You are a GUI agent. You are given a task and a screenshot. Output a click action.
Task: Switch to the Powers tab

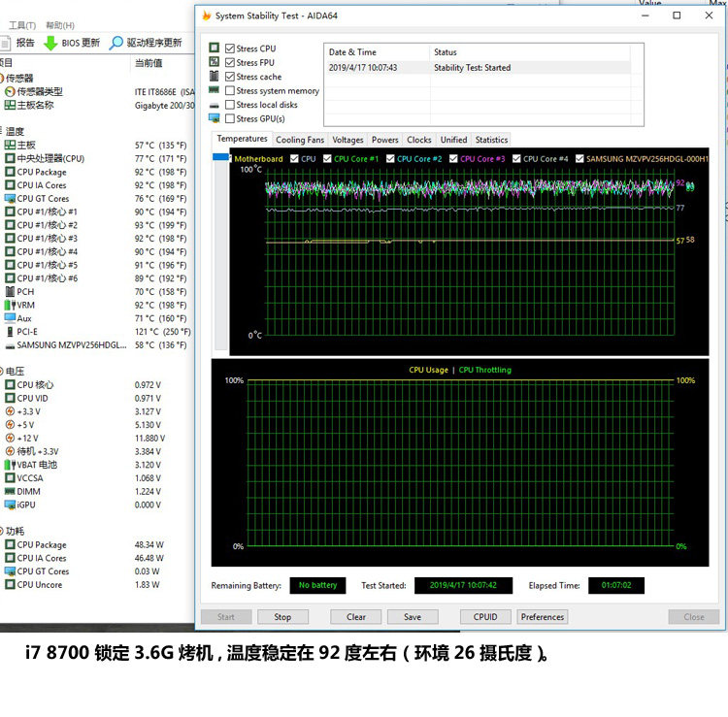(385, 140)
